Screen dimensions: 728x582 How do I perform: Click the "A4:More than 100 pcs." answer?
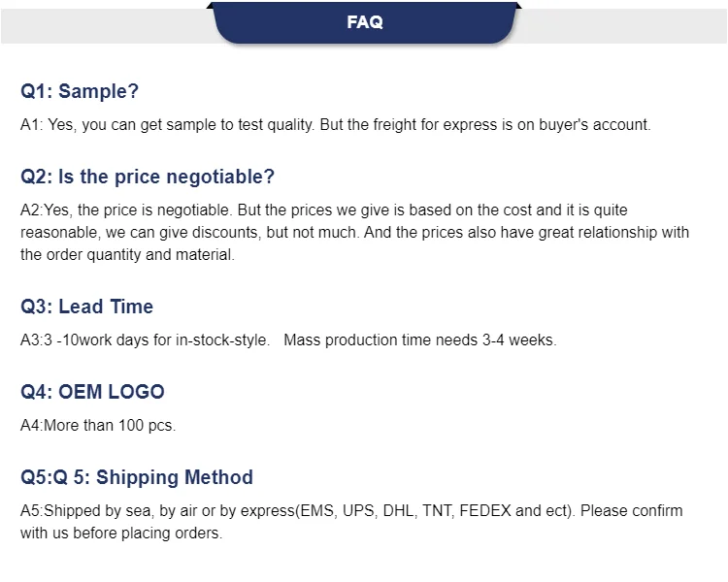(x=98, y=425)
